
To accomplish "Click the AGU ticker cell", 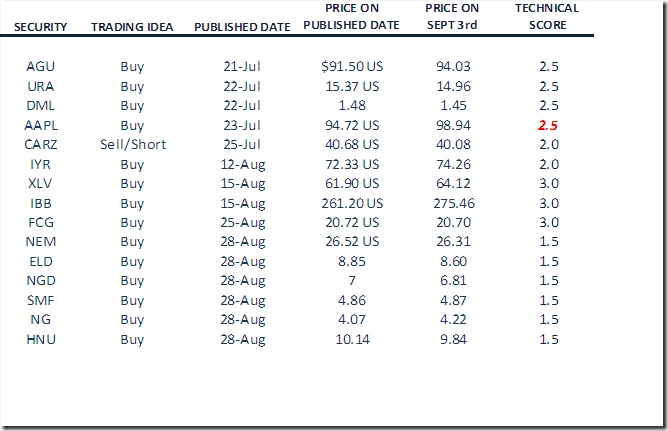I will click(41, 66).
